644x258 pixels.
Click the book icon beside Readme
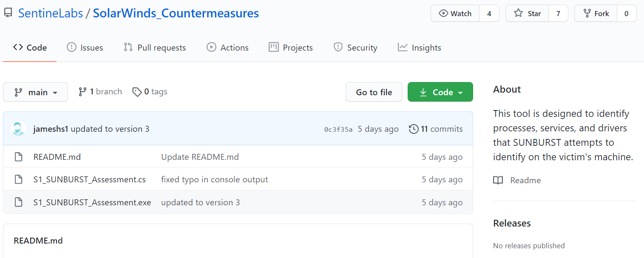point(498,180)
